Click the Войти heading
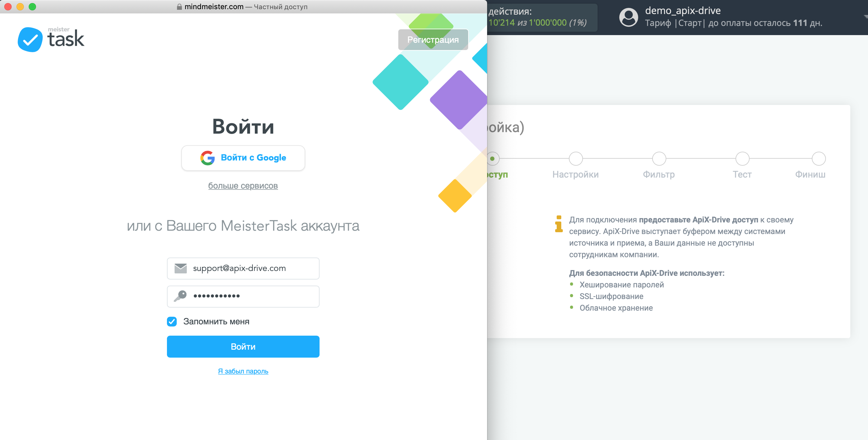The height and width of the screenshot is (440, 868). click(243, 127)
